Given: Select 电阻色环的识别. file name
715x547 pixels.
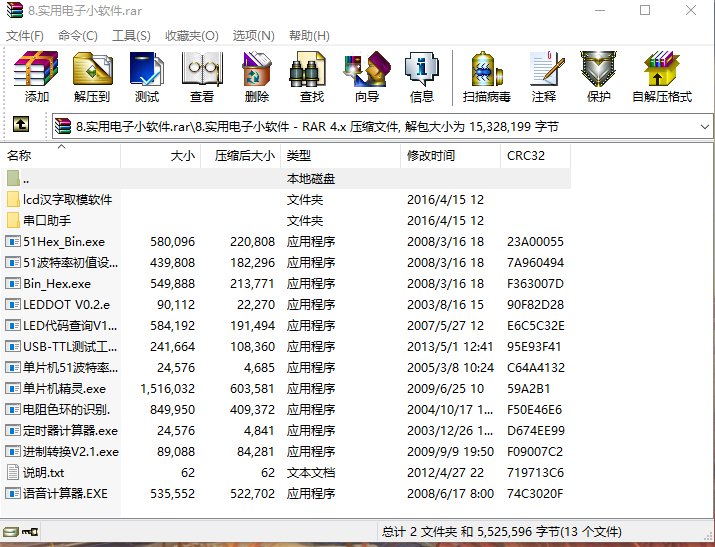Looking at the screenshot, I should (x=67, y=409).
